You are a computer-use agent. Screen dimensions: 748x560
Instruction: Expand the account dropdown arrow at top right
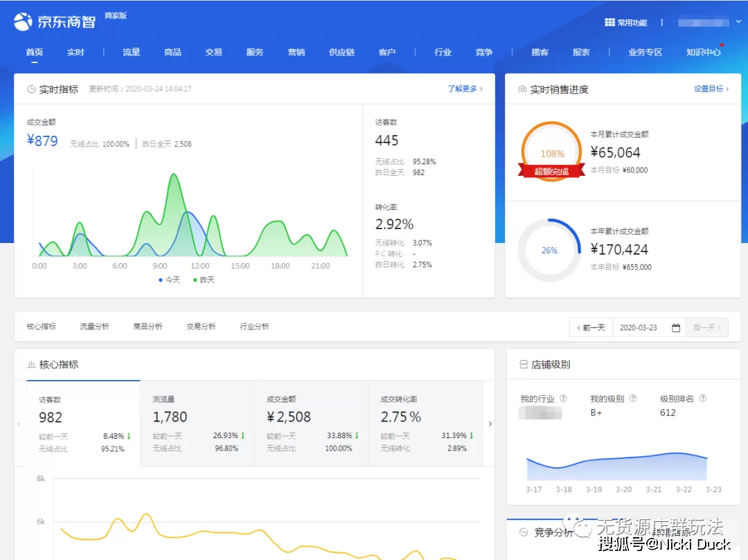tap(738, 22)
